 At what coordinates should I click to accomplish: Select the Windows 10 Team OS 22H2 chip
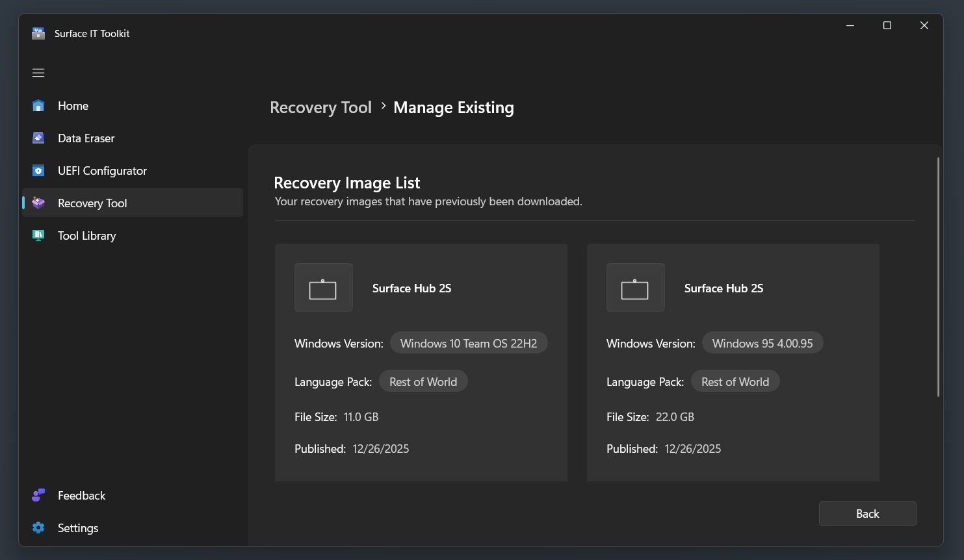click(x=468, y=343)
